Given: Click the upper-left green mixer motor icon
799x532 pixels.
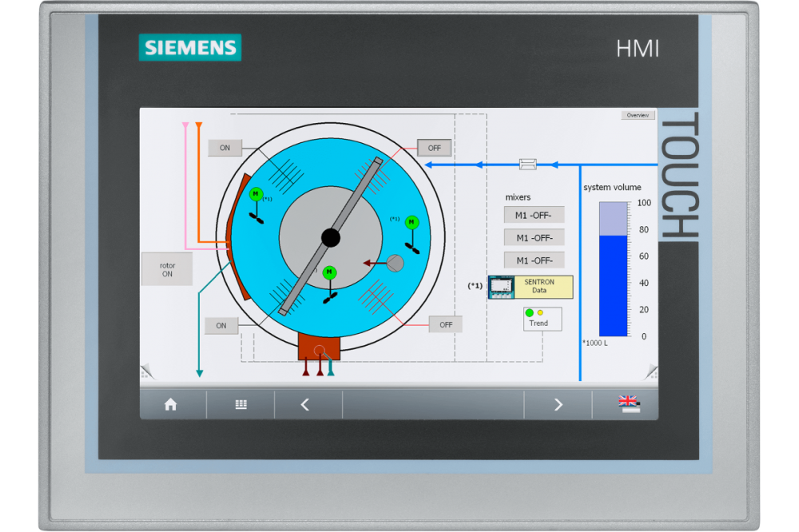Looking at the screenshot, I should click(x=256, y=194).
